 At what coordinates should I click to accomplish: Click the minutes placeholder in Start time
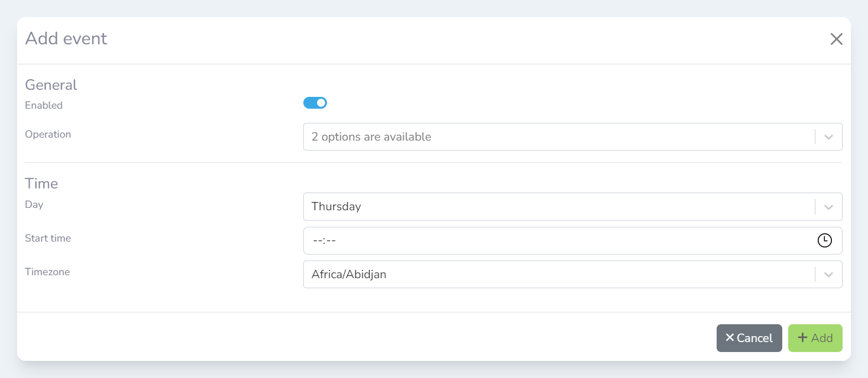point(331,240)
